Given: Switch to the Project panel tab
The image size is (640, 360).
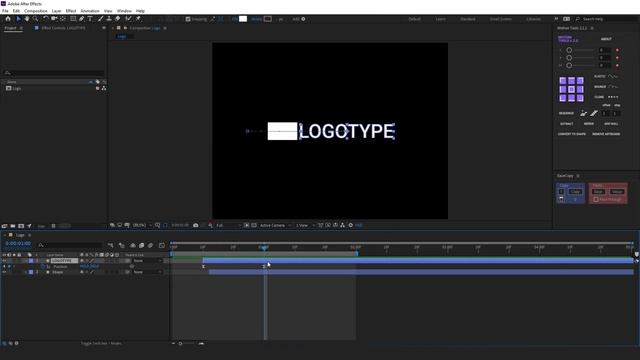Looking at the screenshot, I should click(10, 28).
